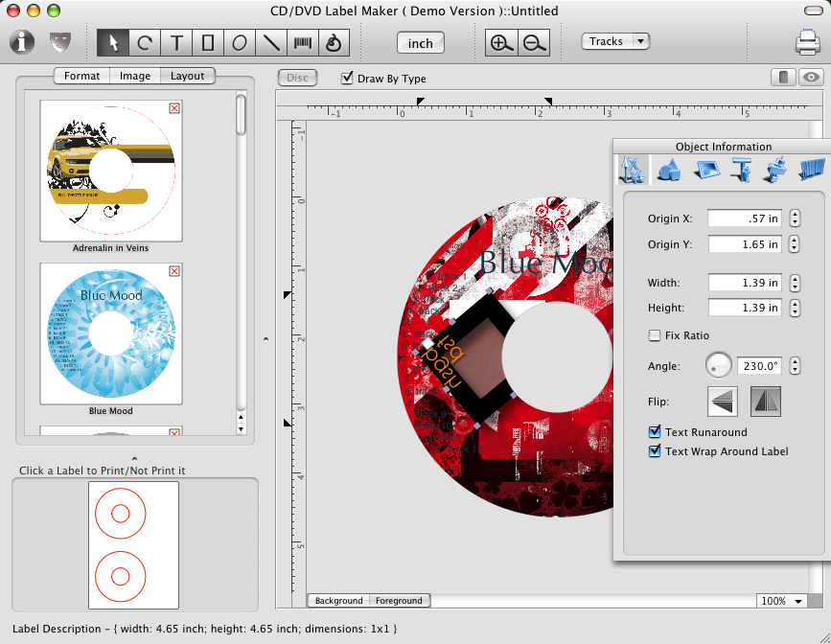This screenshot has height=644, width=831.
Task: Click the Width value field
Action: point(745,283)
